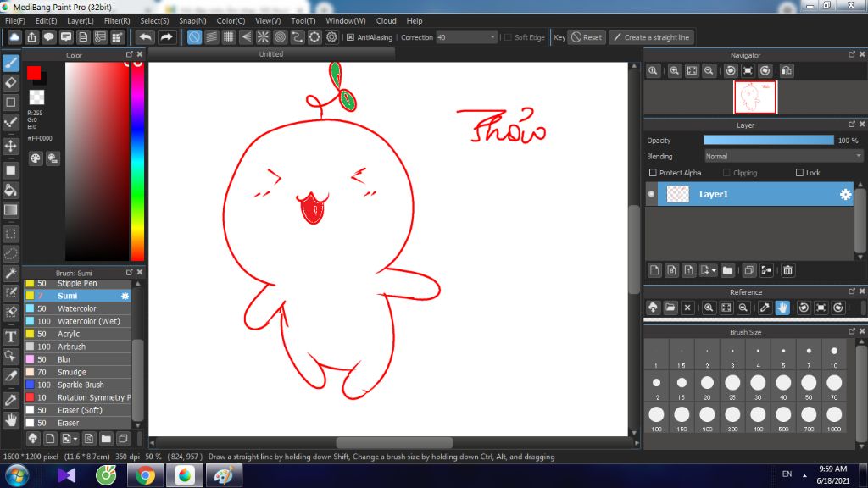
Task: Select the Gradient tool
Action: (x=10, y=210)
